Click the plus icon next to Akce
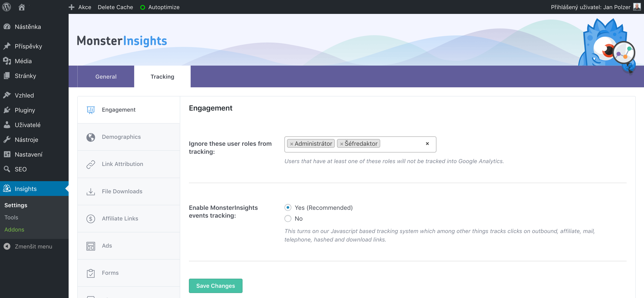The image size is (644, 298). coord(71,7)
